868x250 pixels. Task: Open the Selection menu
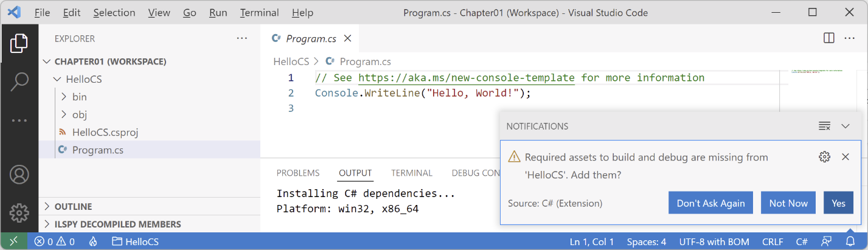(114, 12)
